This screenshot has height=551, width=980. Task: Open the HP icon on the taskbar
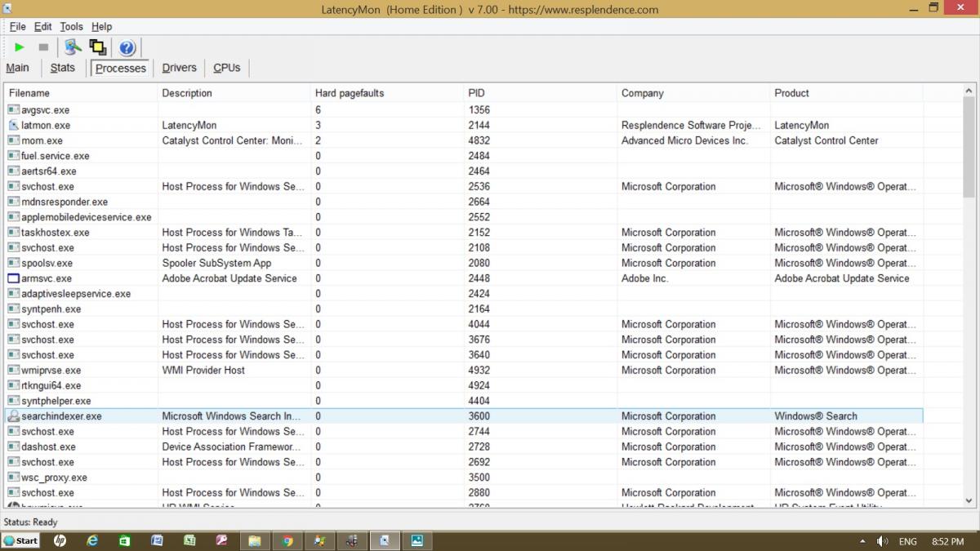(x=60, y=540)
